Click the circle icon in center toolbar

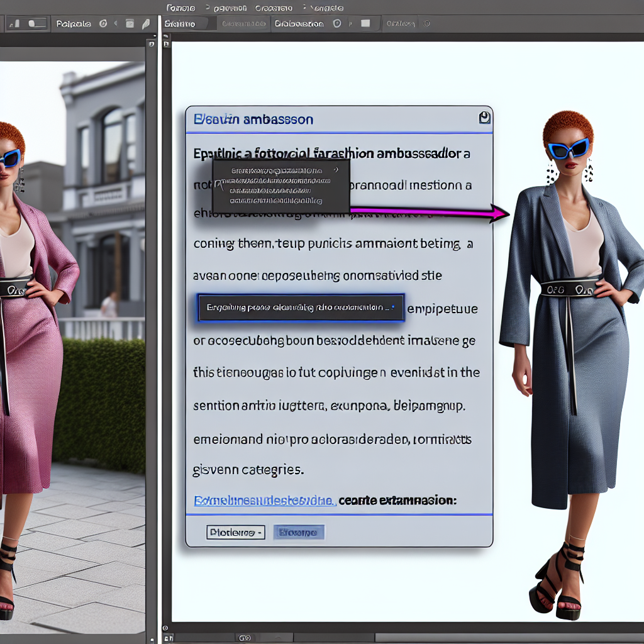(336, 24)
